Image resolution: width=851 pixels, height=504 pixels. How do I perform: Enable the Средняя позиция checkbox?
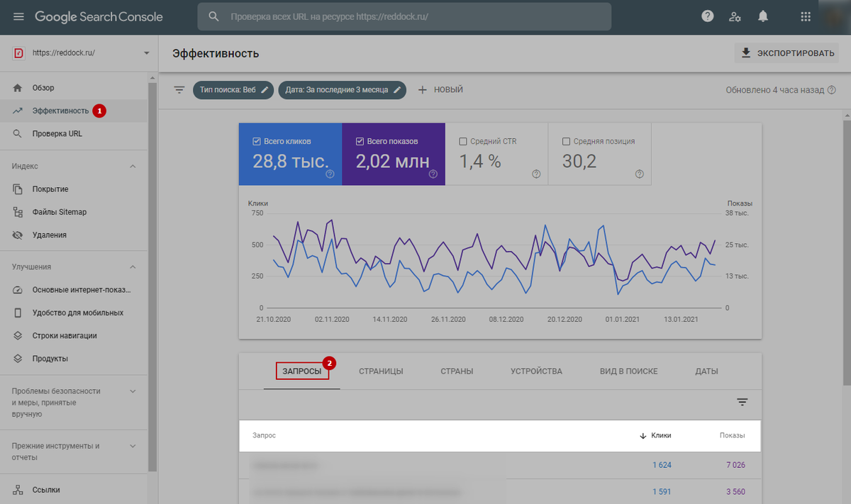click(x=567, y=141)
